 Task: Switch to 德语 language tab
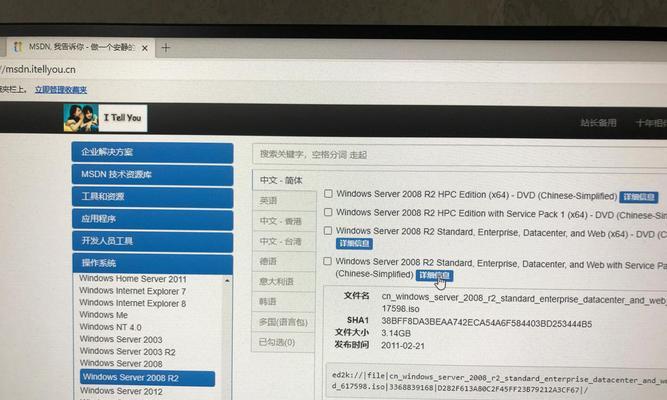(283, 261)
